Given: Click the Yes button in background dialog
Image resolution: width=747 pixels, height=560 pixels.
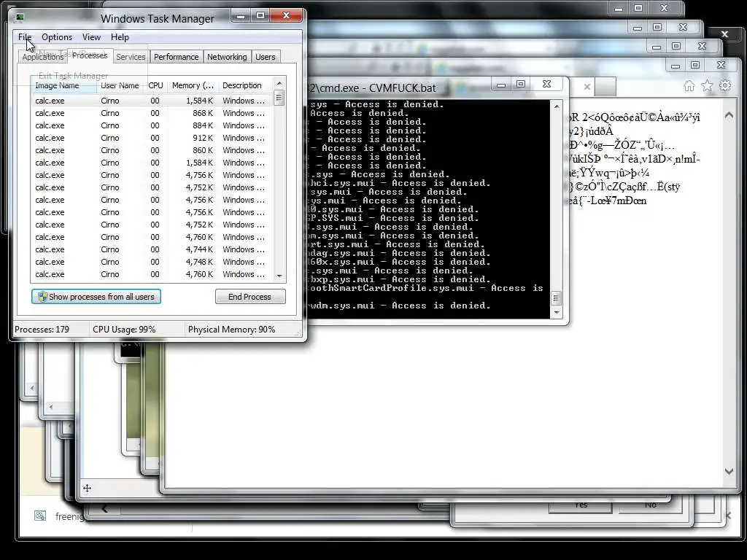Looking at the screenshot, I should click(x=580, y=506).
